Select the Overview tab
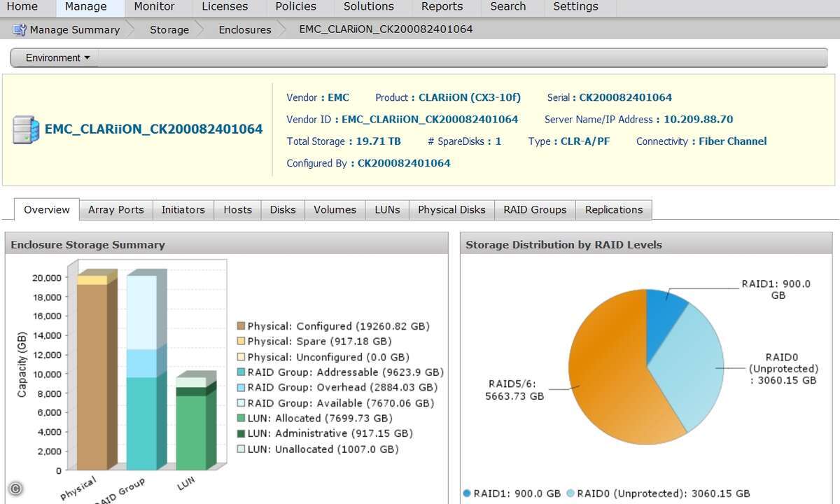Viewport: 840px width, 504px height. [47, 209]
